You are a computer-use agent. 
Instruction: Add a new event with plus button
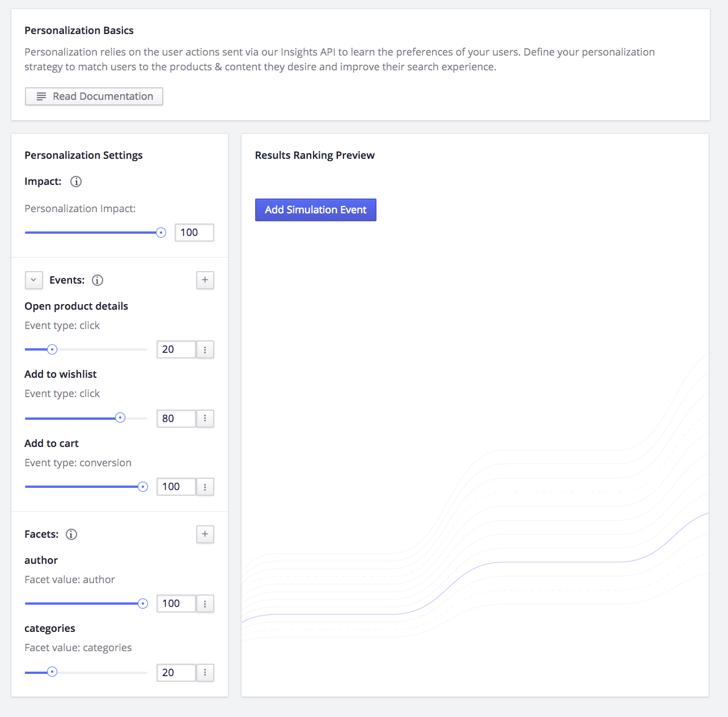click(x=205, y=280)
